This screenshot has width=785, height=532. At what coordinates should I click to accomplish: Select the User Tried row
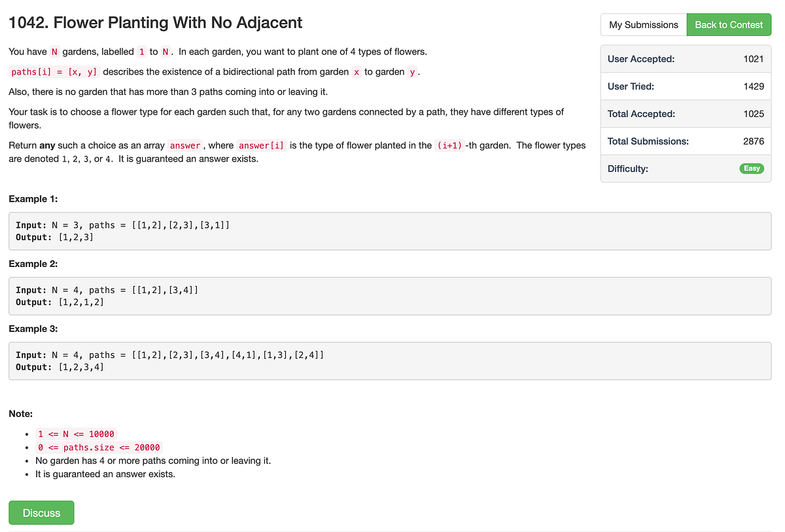click(686, 86)
